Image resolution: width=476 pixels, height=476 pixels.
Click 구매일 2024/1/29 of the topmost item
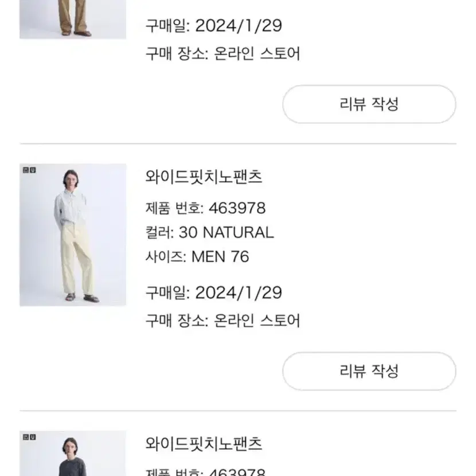click(214, 25)
